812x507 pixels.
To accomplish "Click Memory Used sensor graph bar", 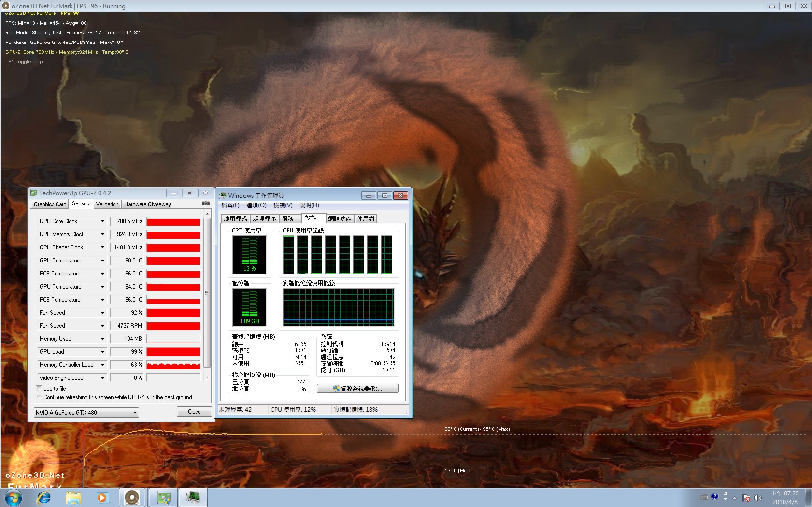I will pyautogui.click(x=173, y=339).
